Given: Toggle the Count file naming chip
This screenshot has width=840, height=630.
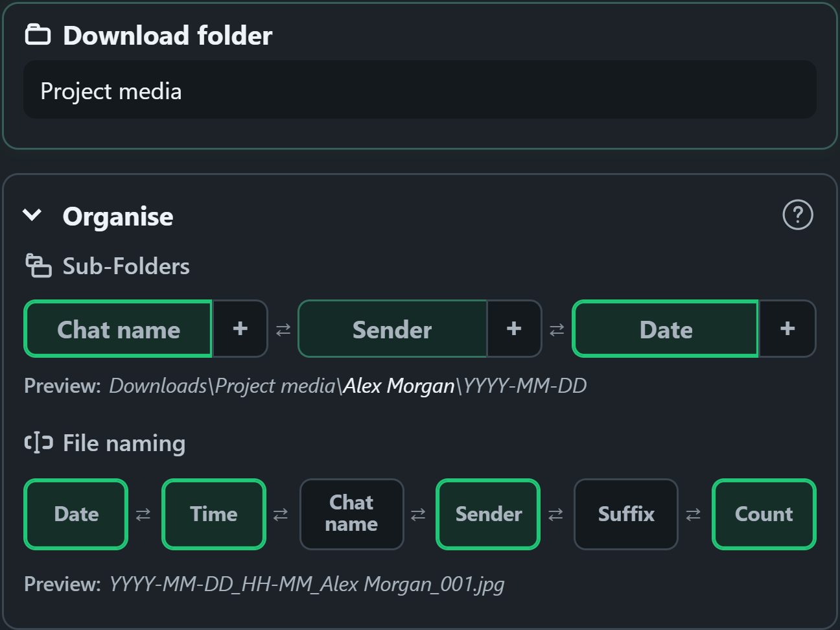Looking at the screenshot, I should [x=764, y=514].
